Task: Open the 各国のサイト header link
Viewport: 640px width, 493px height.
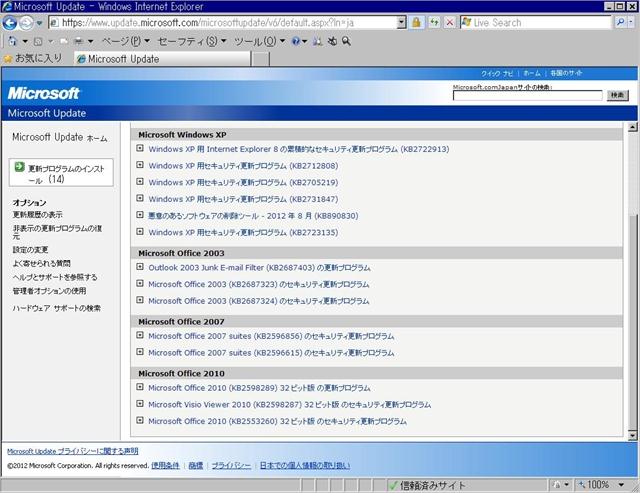Action: [566, 73]
